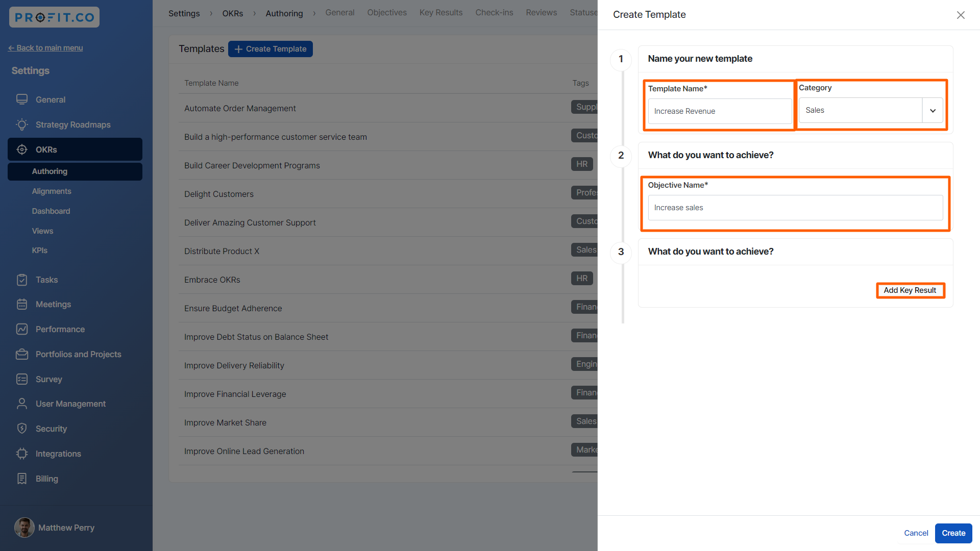The height and width of the screenshot is (551, 980).
Task: Click the Survey icon in sidebar
Action: pyautogui.click(x=21, y=379)
